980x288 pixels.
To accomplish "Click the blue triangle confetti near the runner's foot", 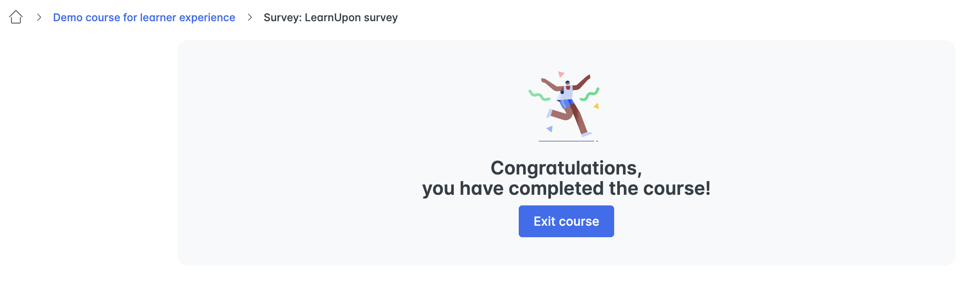I will click(550, 129).
